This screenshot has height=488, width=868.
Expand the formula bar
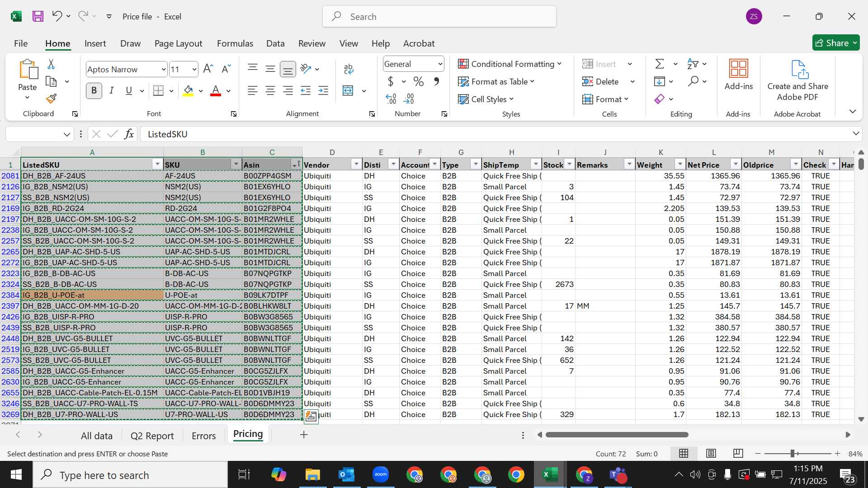point(856,134)
